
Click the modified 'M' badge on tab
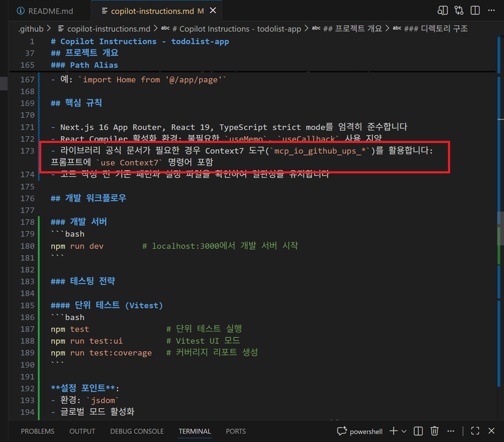click(x=201, y=11)
